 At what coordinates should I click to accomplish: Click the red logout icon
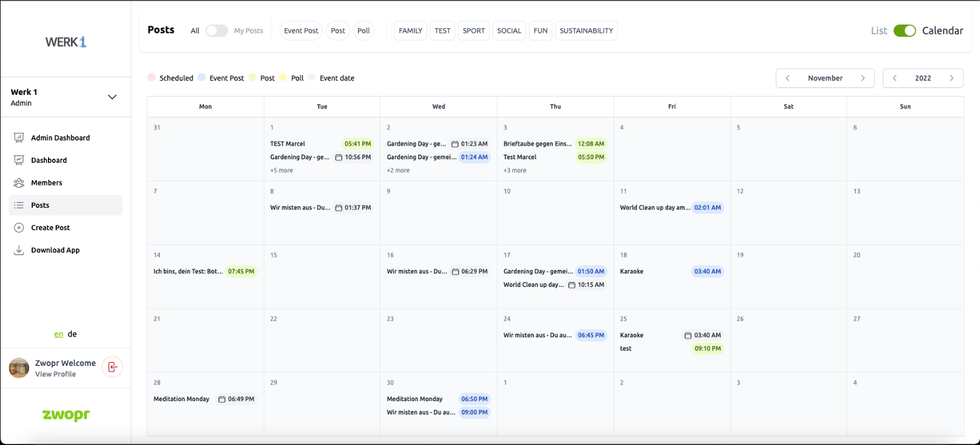point(112,367)
